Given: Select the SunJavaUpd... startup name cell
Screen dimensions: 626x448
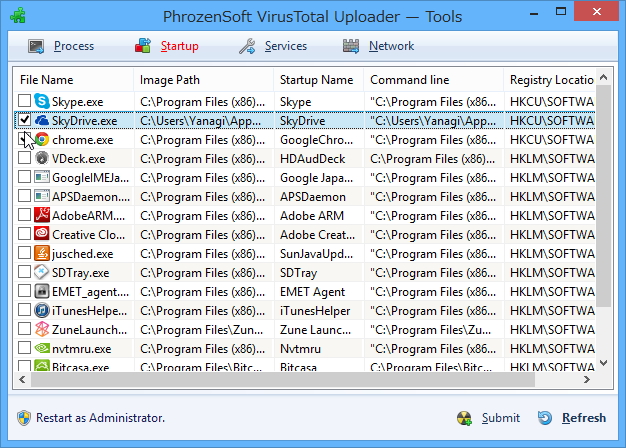Looking at the screenshot, I should click(x=319, y=254).
